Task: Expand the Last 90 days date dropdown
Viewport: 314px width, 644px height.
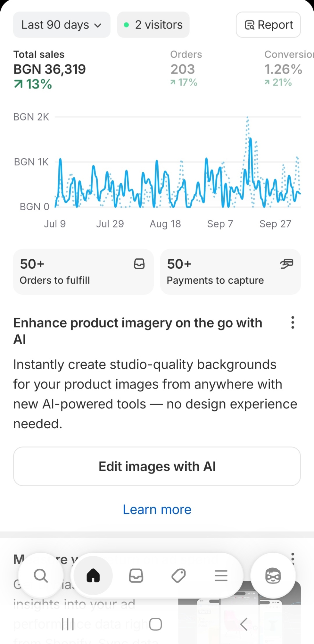Action: point(62,25)
